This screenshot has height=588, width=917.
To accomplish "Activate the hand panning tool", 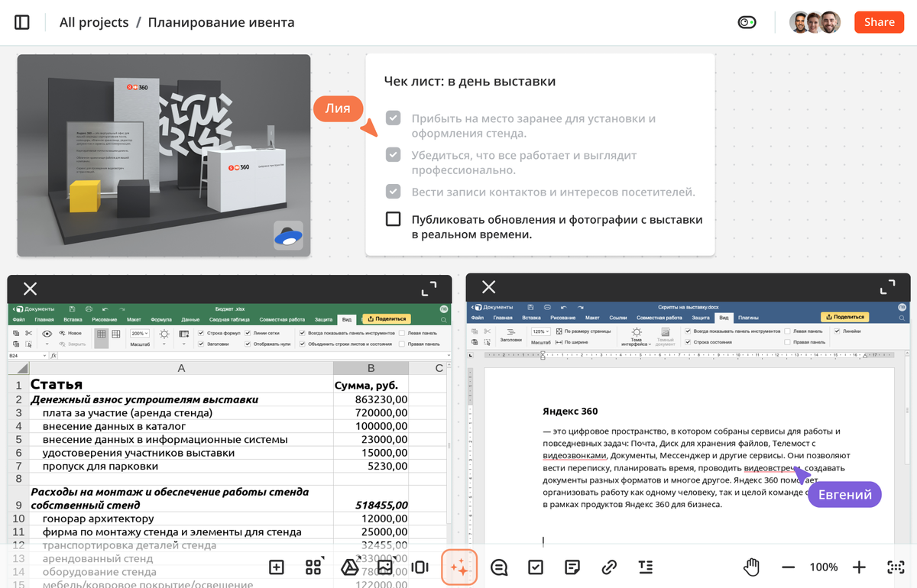I will point(751,567).
